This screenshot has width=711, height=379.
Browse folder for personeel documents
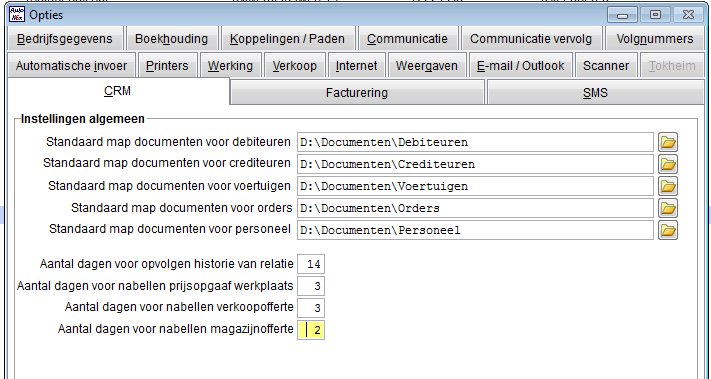(x=667, y=230)
